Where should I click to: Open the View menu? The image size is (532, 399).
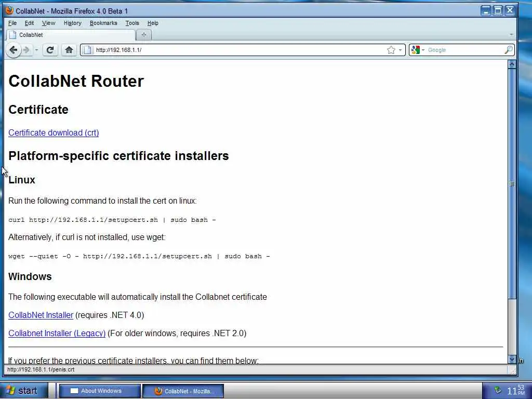[x=48, y=23]
